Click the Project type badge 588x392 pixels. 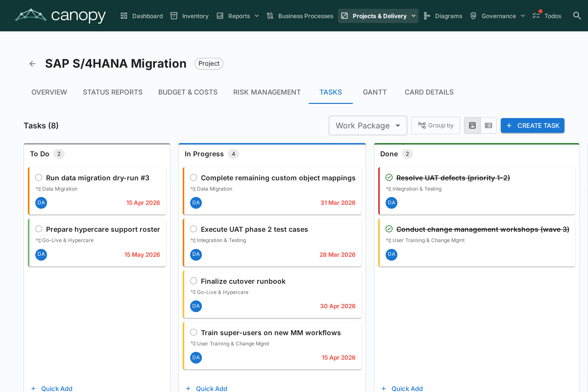[209, 64]
